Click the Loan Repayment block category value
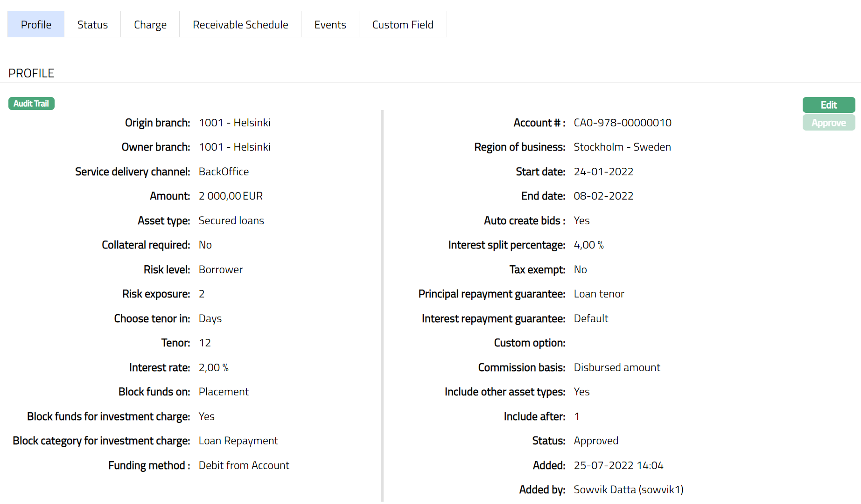Image resolution: width=861 pixels, height=504 pixels. [238, 441]
